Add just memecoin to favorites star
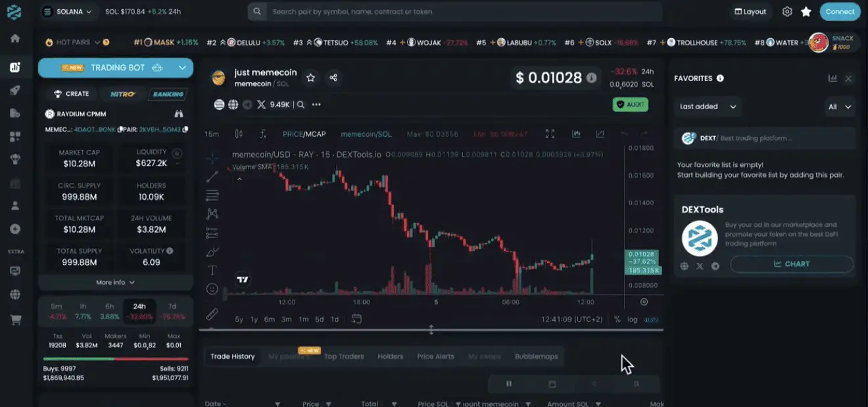The height and width of the screenshot is (407, 868). tap(311, 78)
